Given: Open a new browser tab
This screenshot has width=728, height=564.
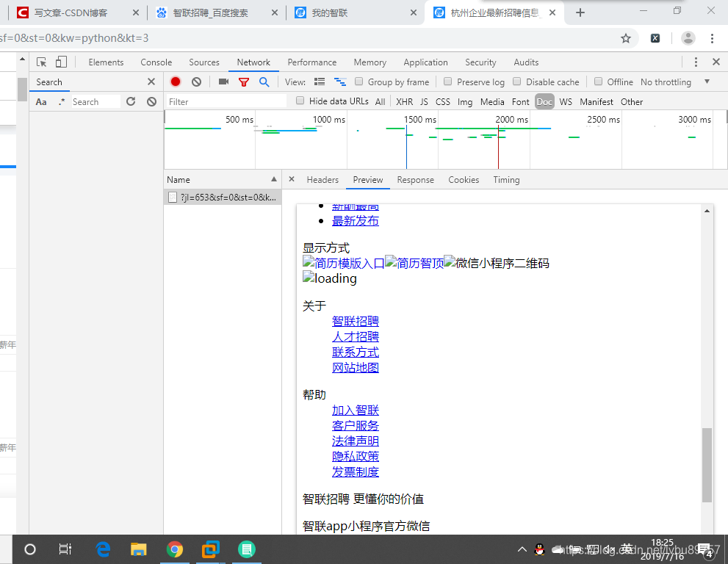Looking at the screenshot, I should pos(580,12).
